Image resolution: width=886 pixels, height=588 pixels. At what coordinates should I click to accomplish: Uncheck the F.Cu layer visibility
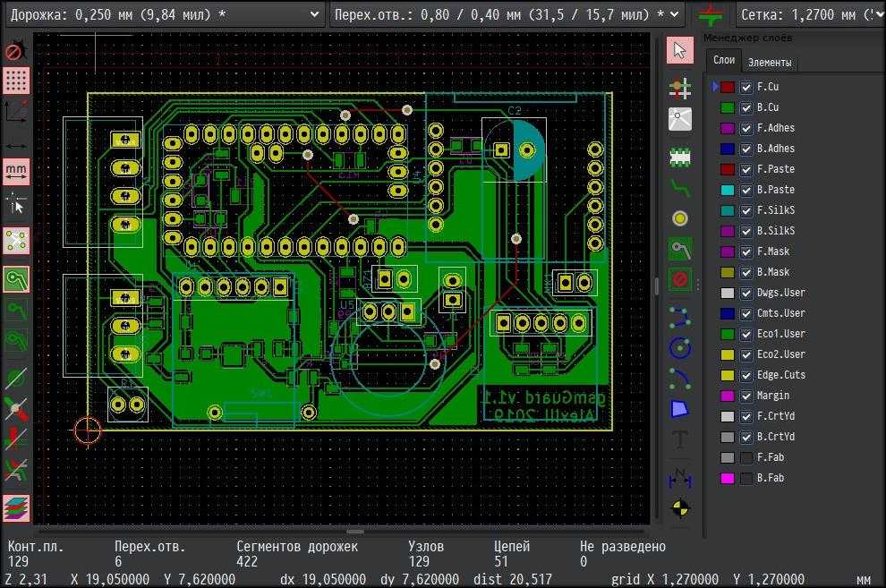pyautogui.click(x=746, y=87)
